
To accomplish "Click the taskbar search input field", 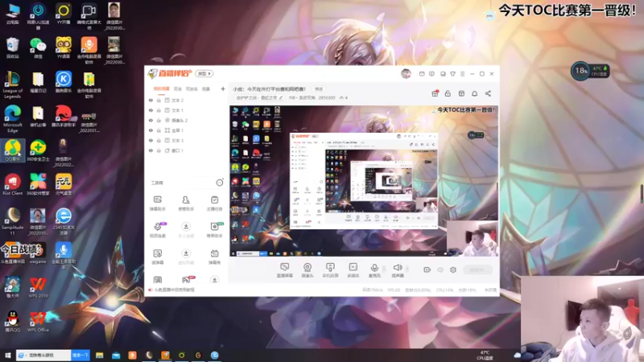I will (43, 355).
